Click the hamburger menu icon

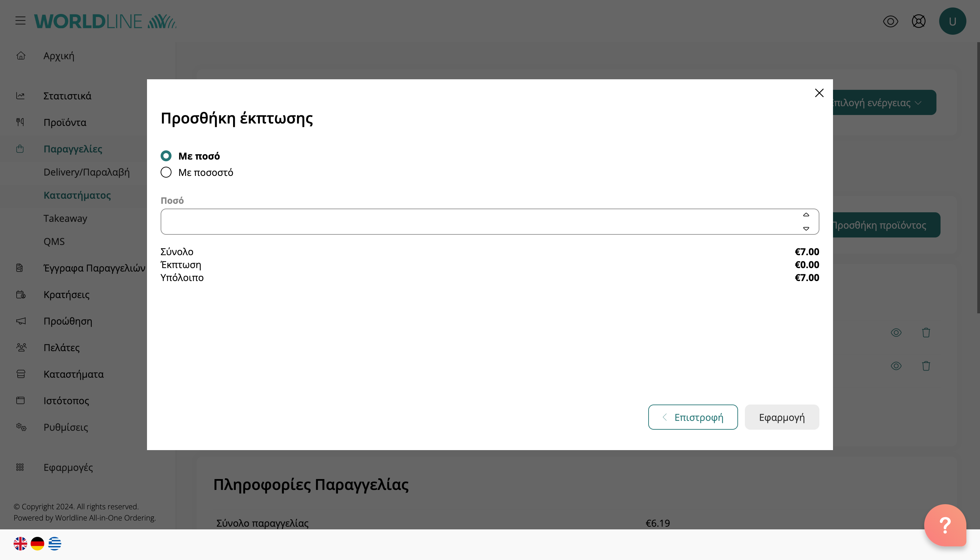click(x=20, y=21)
